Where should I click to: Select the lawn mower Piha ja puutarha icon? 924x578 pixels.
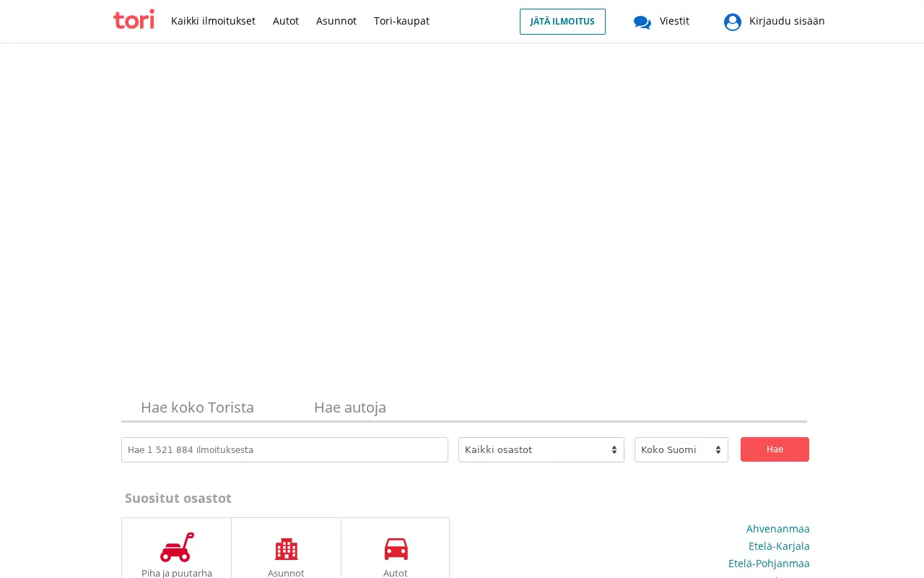click(x=177, y=548)
